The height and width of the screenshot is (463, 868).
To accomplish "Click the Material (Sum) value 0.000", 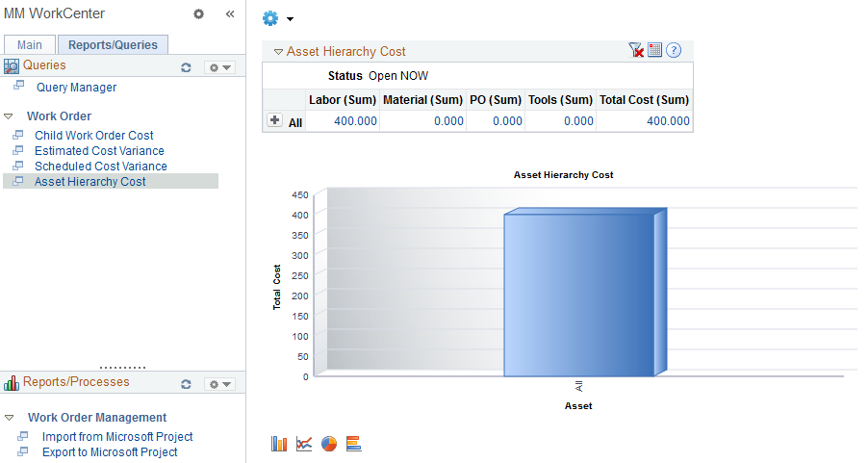I will click(449, 121).
